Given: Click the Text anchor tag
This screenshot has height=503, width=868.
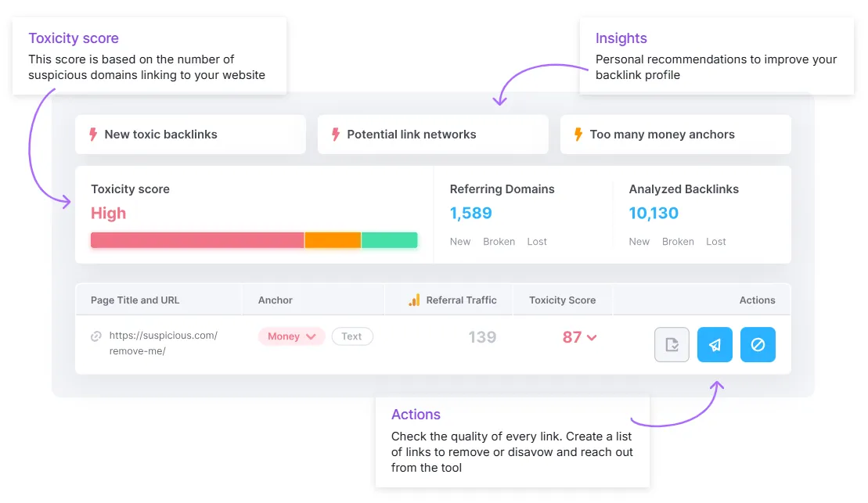Looking at the screenshot, I should pos(352,336).
